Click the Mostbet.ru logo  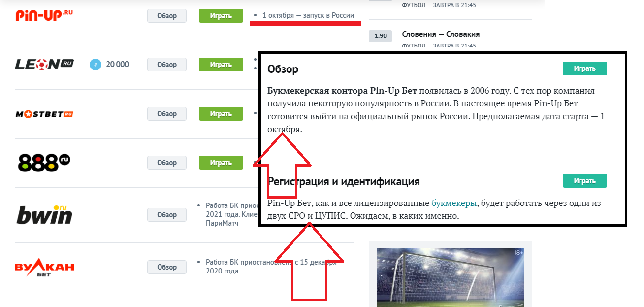click(x=44, y=114)
